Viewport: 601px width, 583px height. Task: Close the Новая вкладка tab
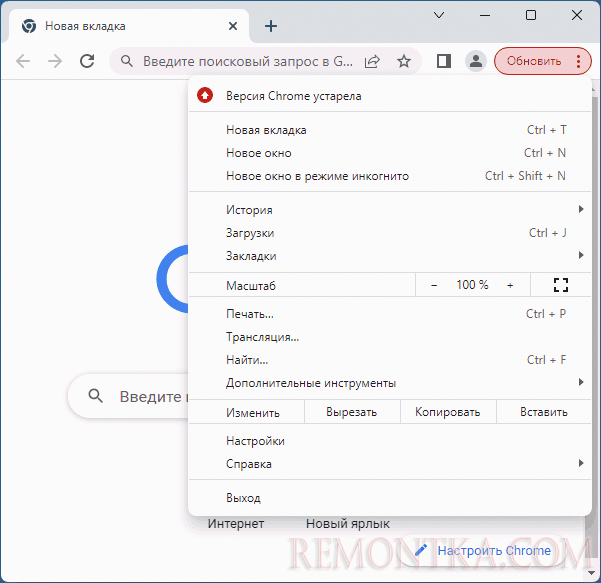(x=233, y=26)
